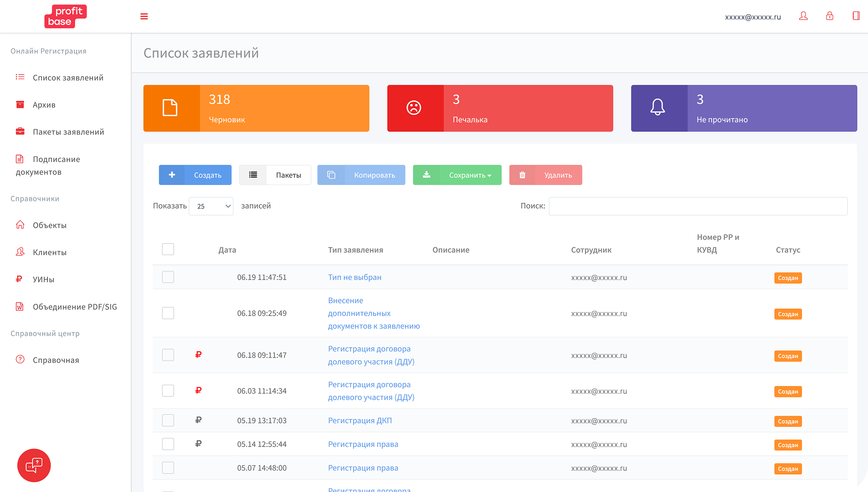Toggle the select-all checkbox in table header

point(168,249)
